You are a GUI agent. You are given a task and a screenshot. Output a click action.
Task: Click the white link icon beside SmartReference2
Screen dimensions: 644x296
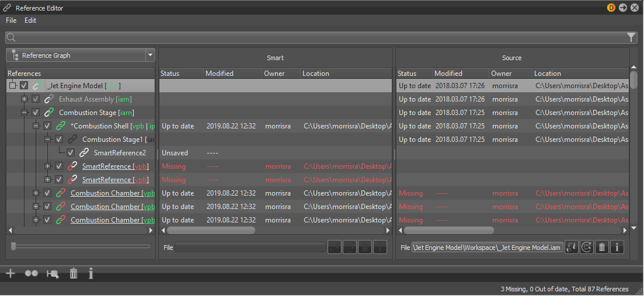pos(84,153)
